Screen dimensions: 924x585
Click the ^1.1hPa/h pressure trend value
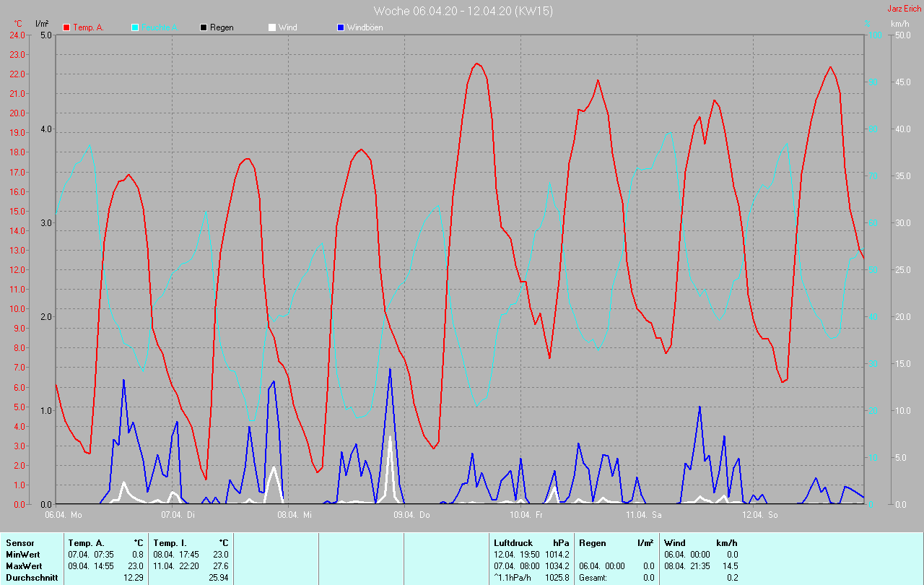[x=514, y=578]
